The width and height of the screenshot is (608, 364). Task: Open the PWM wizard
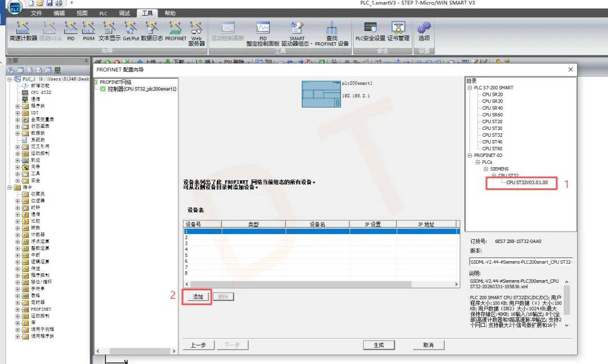(88, 31)
